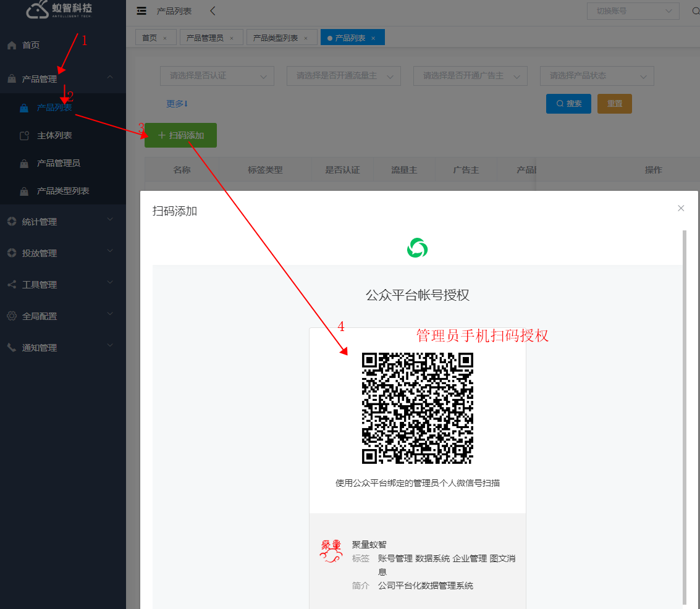Close the 产品管理员 tab with its x
The width and height of the screenshot is (700, 609).
click(x=231, y=38)
